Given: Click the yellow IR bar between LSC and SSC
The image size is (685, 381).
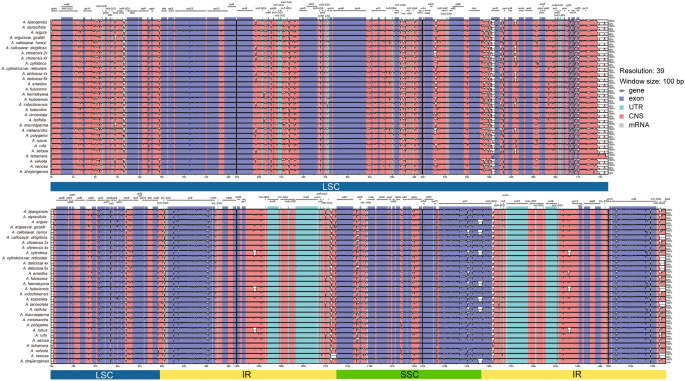Looking at the screenshot, I should pyautogui.click(x=248, y=374).
